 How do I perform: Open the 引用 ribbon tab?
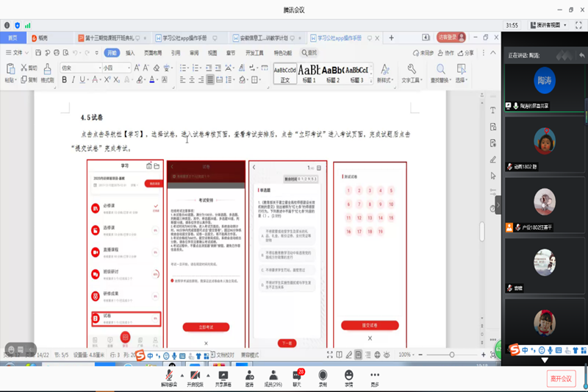(x=176, y=53)
